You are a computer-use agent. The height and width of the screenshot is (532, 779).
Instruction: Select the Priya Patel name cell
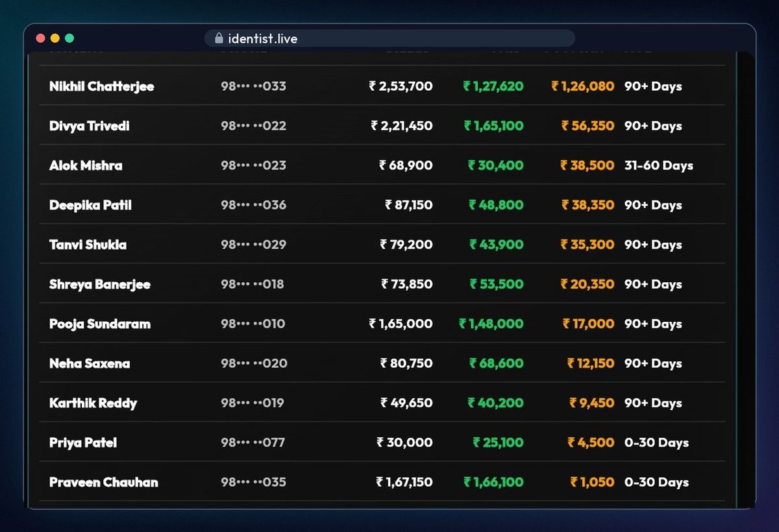coord(83,442)
